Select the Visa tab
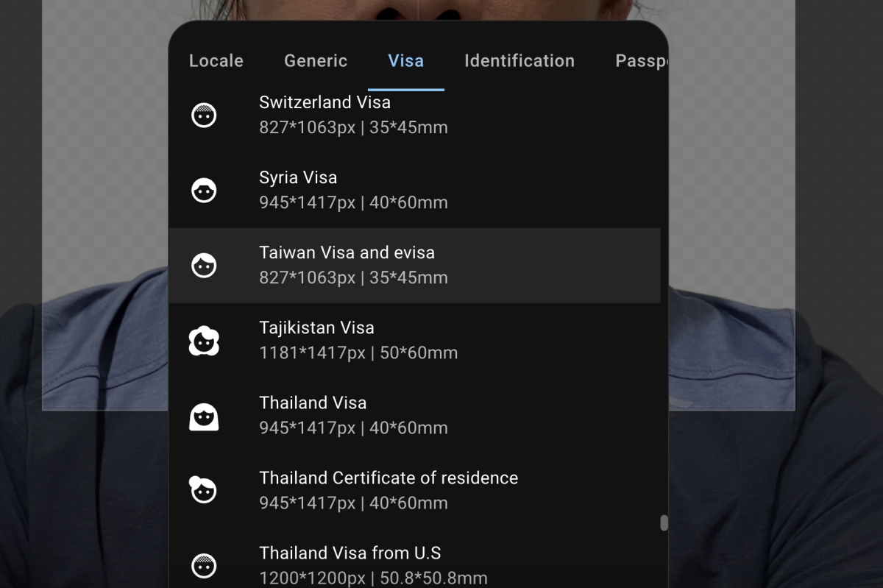 coord(406,61)
